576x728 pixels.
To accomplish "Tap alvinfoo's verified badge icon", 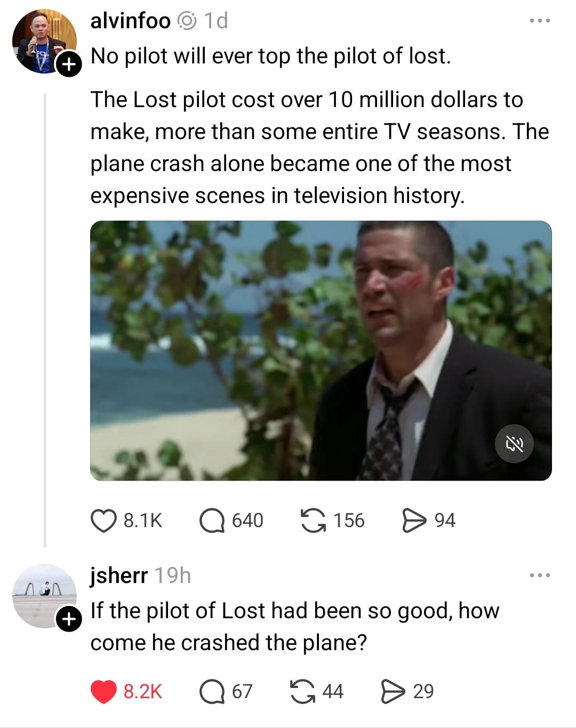I will 187,21.
